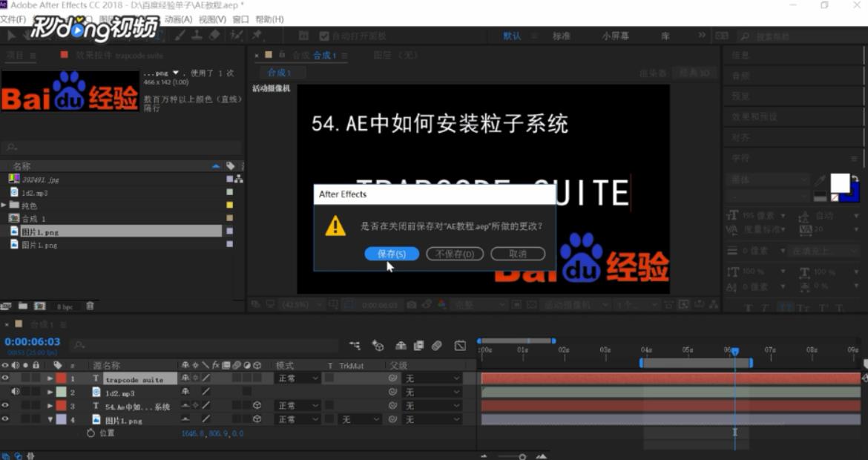Screen dimensions: 868x460
Task: Toggle 3D layer switch on 54.Ae中如...系统
Action: pos(257,406)
